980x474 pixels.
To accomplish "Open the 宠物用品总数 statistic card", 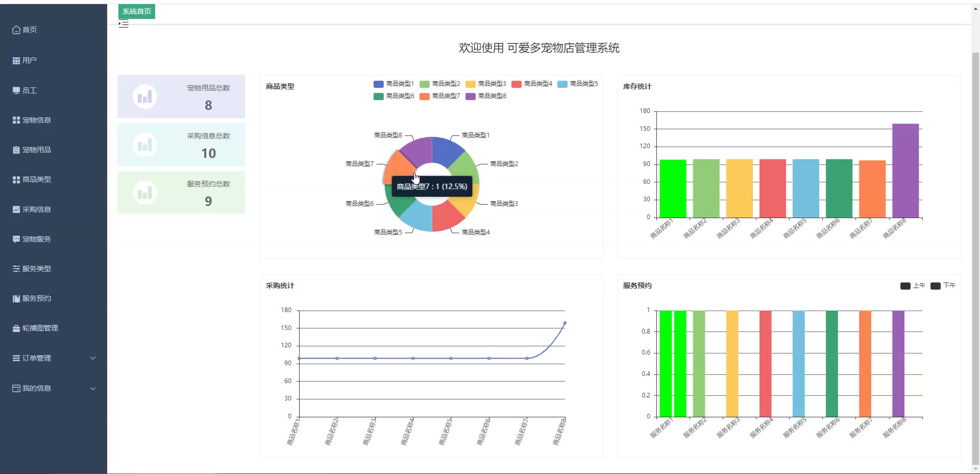I will [181, 97].
